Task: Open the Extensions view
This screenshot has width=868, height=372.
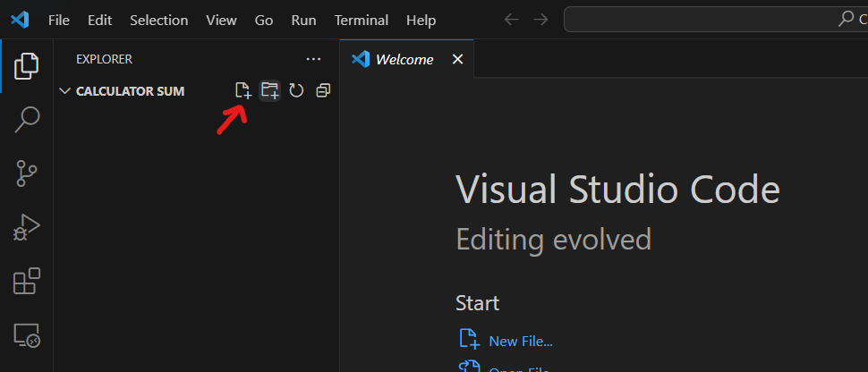Action: (27, 282)
